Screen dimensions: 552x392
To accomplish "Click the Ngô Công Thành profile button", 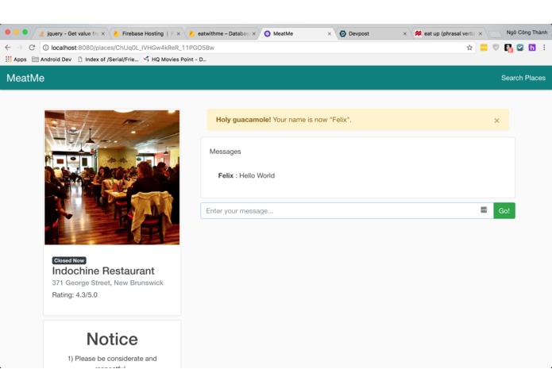I will [527, 33].
